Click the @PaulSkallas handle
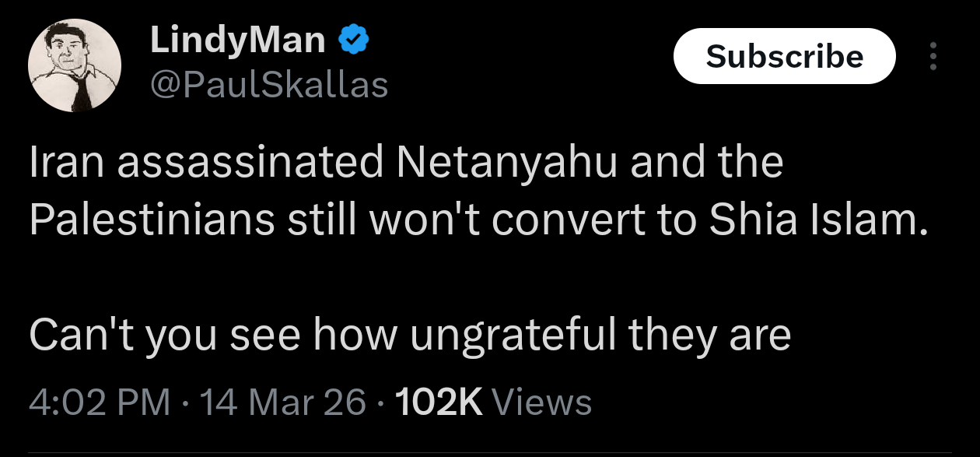This screenshot has height=457, width=980. [x=268, y=86]
